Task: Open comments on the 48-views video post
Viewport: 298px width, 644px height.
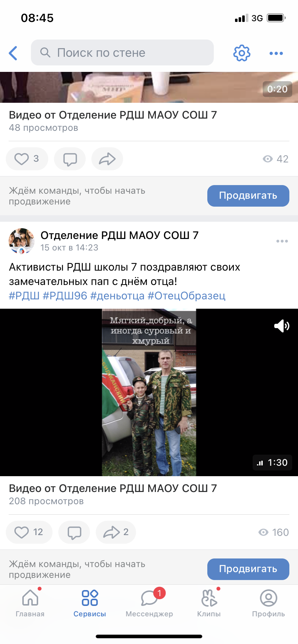Action: (x=70, y=159)
